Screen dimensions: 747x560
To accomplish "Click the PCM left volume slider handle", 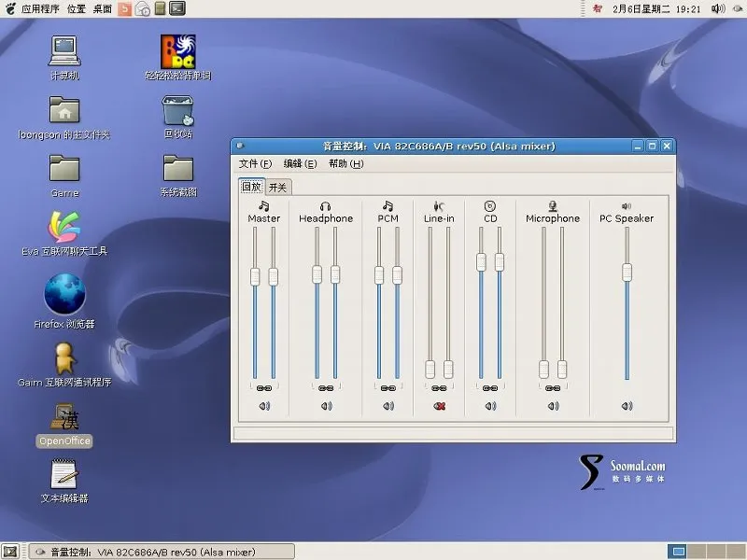I will (x=379, y=275).
